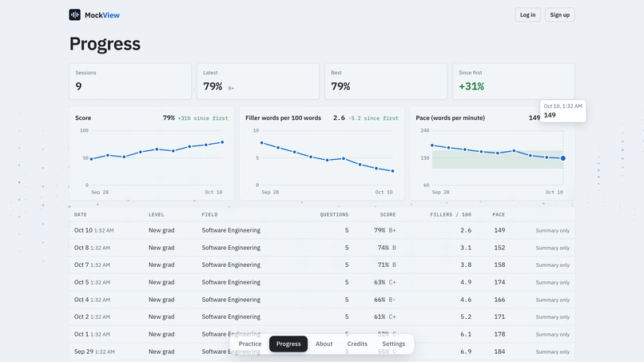Click Summary only in the Oct 2 row

[552, 316]
